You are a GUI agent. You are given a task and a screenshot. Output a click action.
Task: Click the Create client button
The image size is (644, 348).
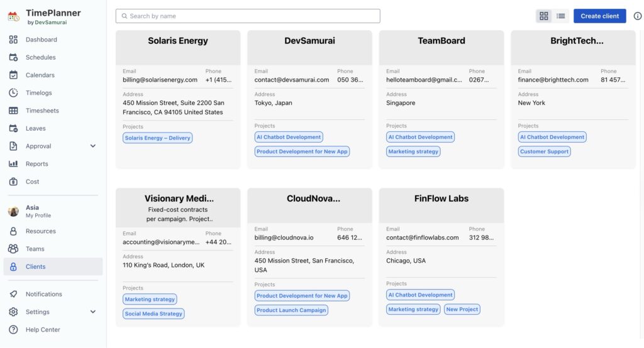pos(599,16)
